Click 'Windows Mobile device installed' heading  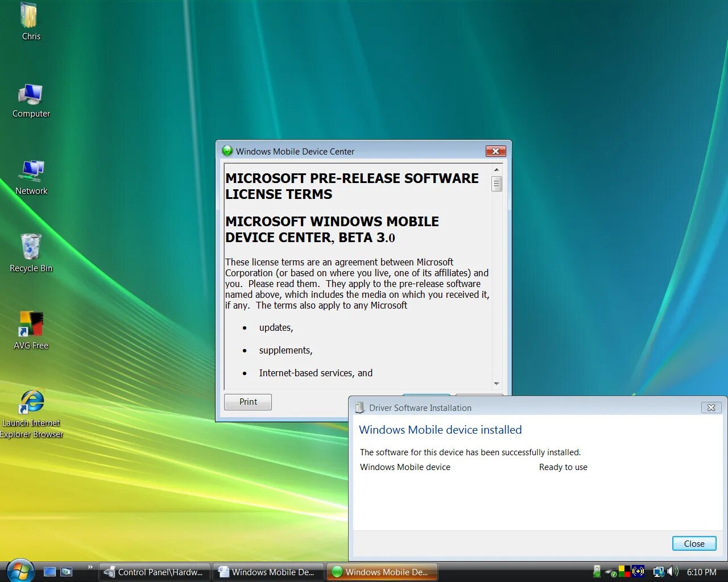440,430
